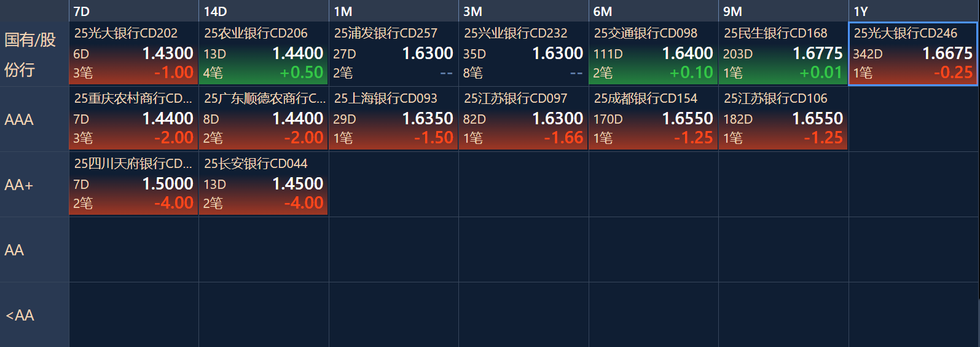Click the 8笔 trade count
The height and width of the screenshot is (347, 980).
(473, 73)
